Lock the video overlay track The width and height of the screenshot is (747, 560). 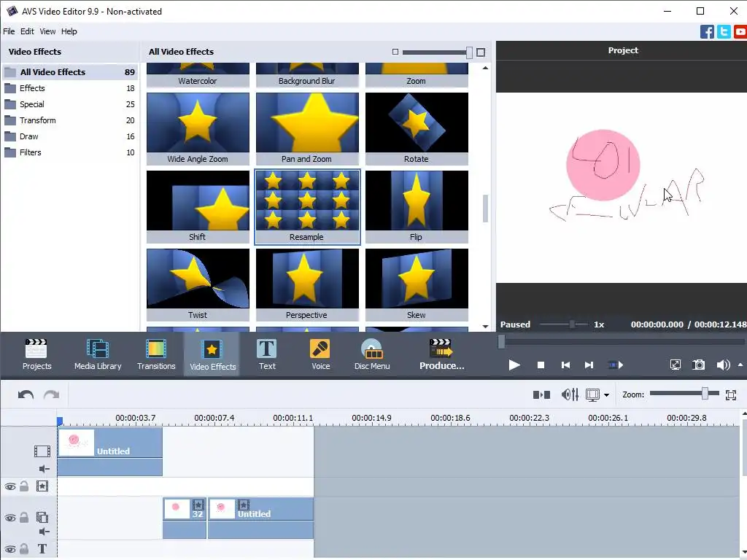click(24, 517)
